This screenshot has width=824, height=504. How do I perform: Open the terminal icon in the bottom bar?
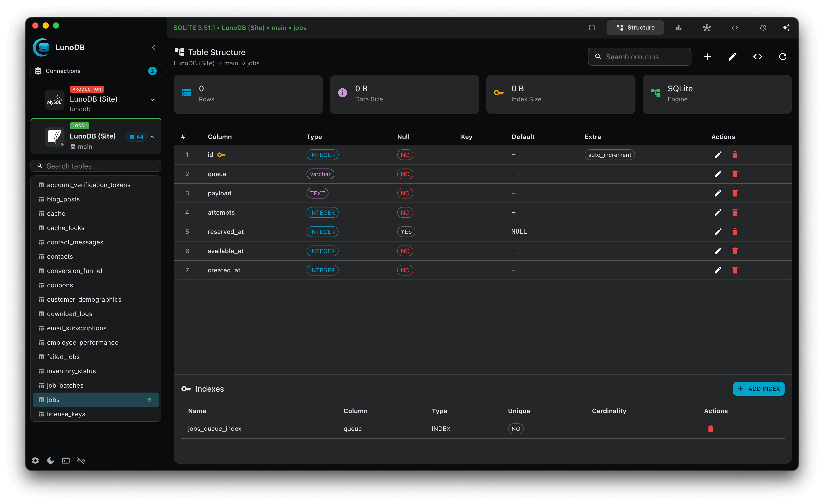[66, 460]
